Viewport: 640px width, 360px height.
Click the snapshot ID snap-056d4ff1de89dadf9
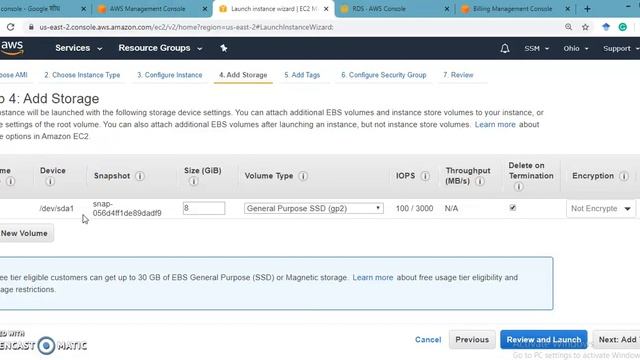pos(127,209)
